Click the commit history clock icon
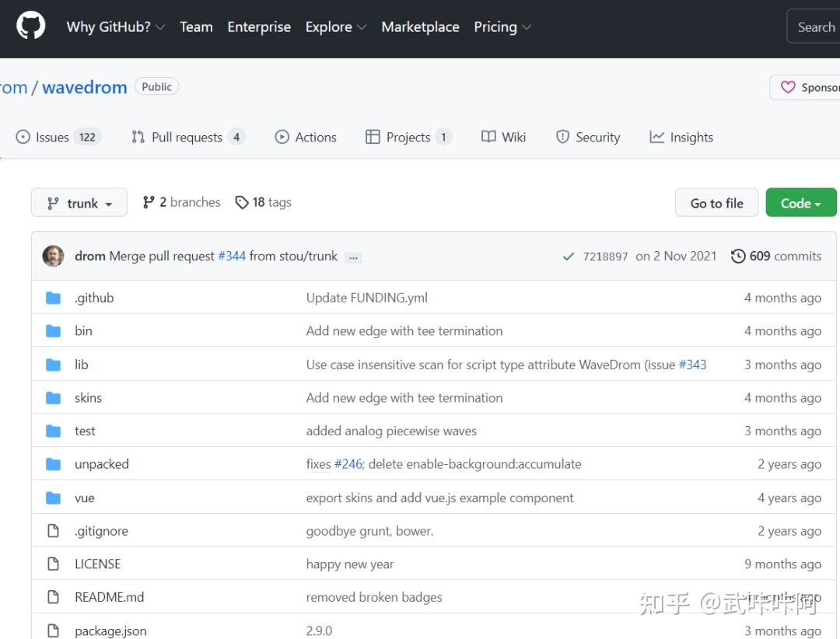 pyautogui.click(x=738, y=256)
